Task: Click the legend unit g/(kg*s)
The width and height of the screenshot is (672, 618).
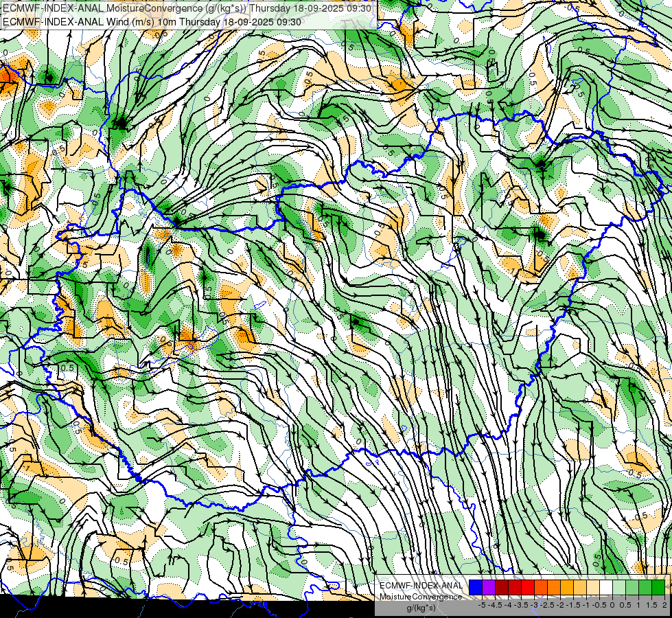Action: 421,608
